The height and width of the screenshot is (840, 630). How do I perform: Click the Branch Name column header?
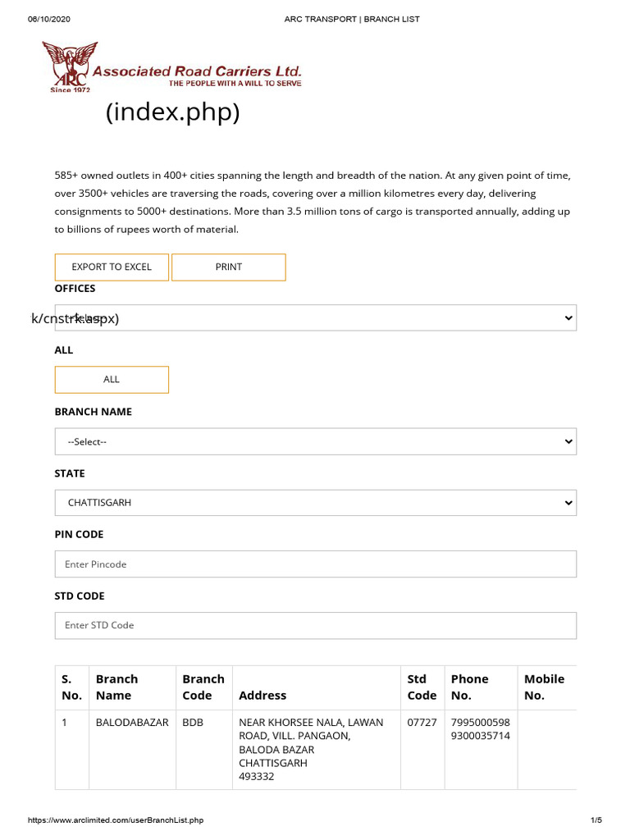117,687
